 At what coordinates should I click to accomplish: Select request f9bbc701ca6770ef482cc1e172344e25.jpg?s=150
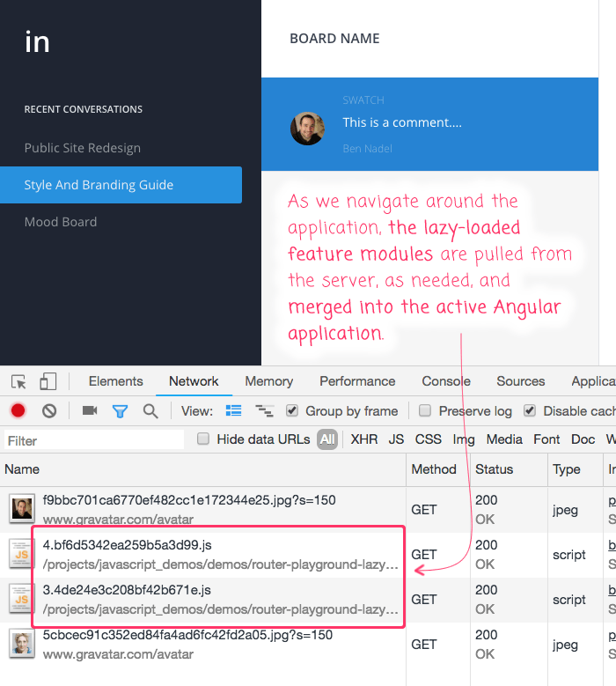189,500
